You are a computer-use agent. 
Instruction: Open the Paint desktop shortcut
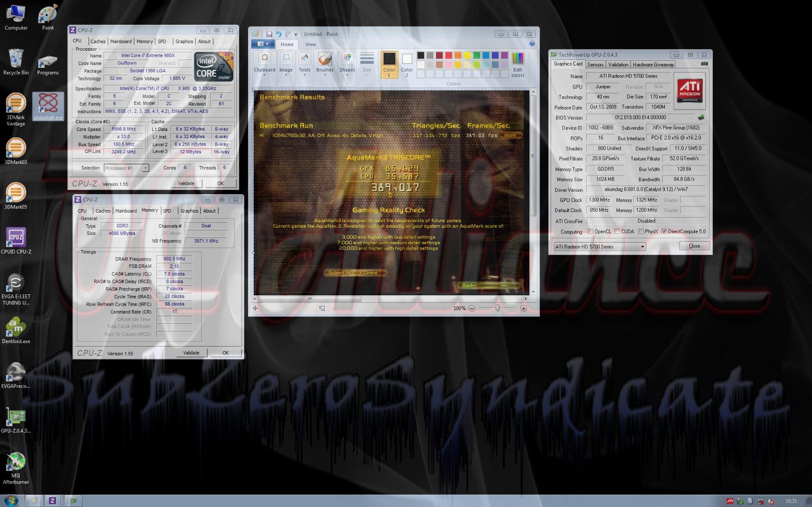(48, 18)
